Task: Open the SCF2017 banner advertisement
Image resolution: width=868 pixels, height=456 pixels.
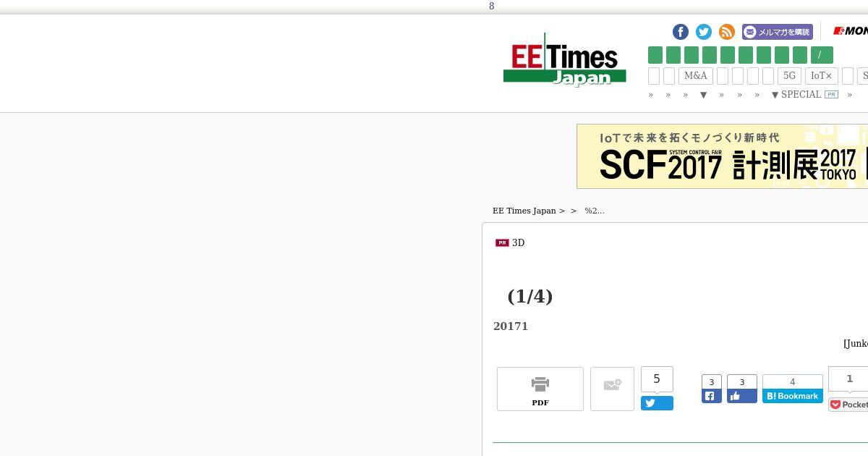Action: tap(722, 156)
